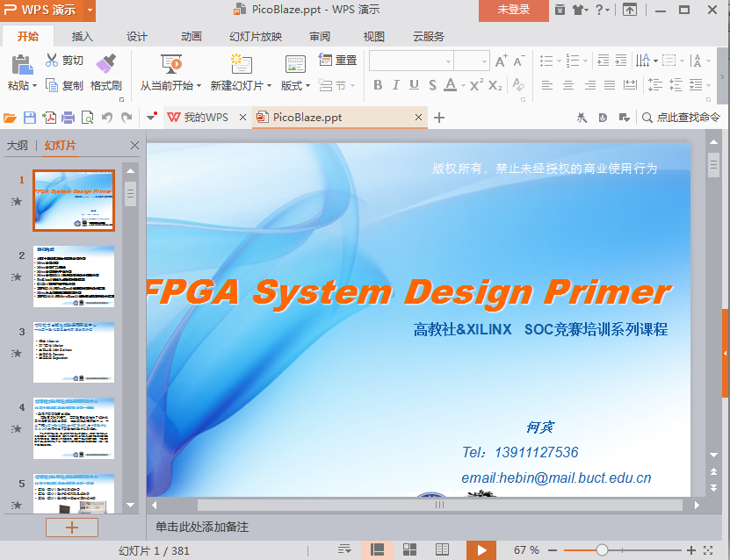730x560 pixels.
Task: Center align text
Action: (x=568, y=85)
